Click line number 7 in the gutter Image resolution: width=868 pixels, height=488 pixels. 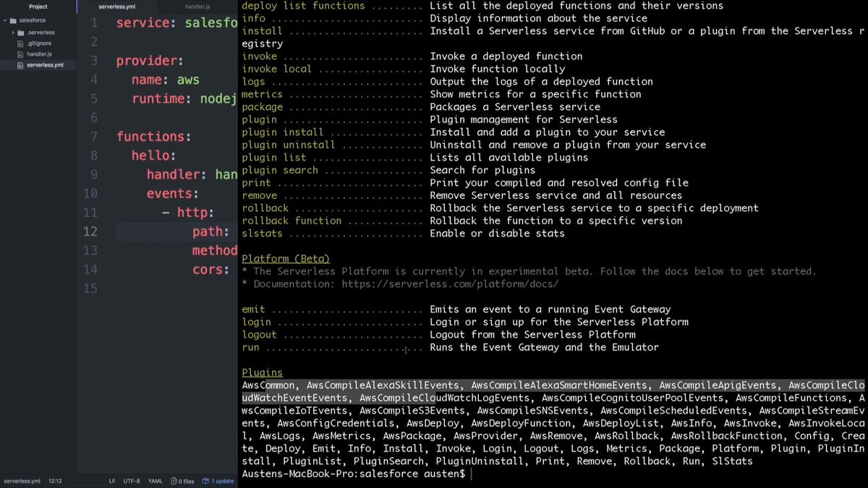93,137
